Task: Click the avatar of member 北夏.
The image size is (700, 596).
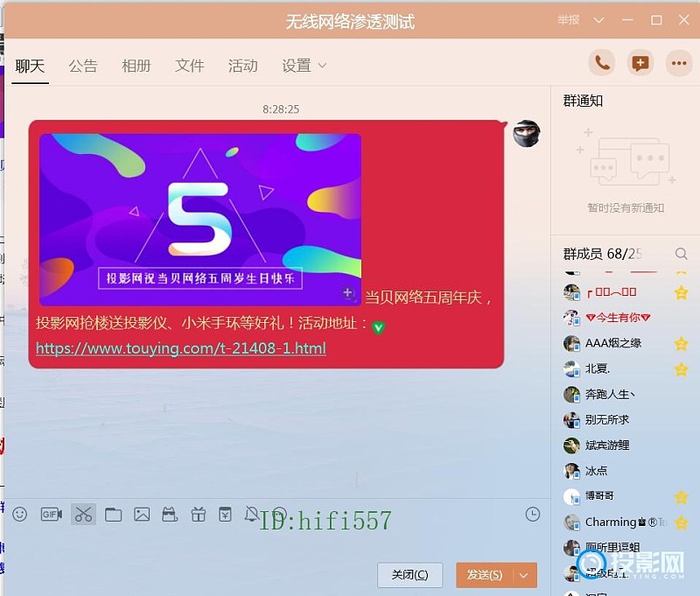Action: 572,368
